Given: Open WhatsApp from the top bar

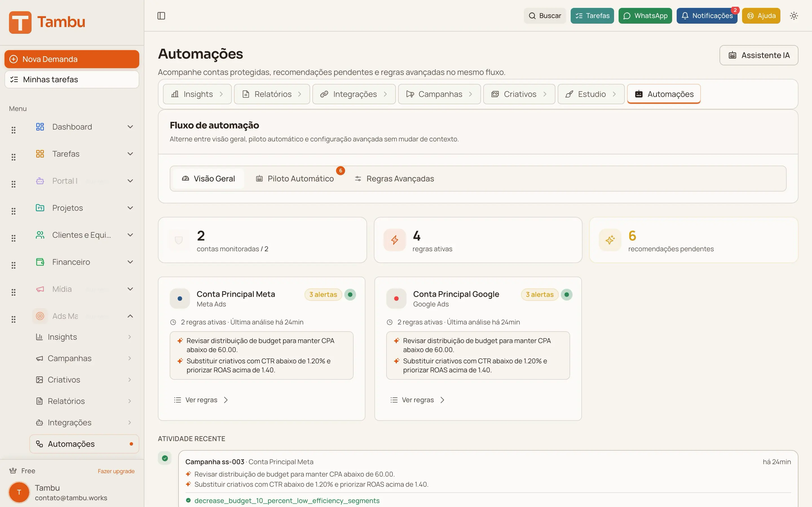Looking at the screenshot, I should pos(645,15).
